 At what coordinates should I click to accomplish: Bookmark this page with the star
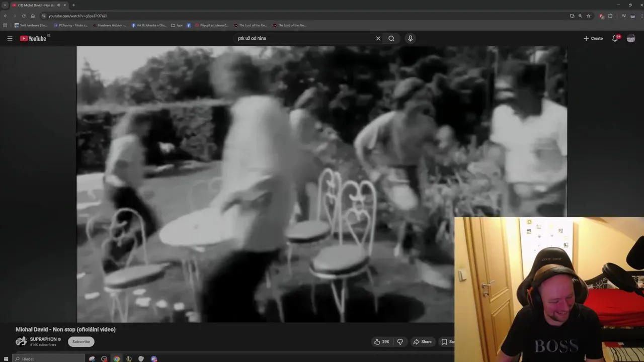(588, 16)
